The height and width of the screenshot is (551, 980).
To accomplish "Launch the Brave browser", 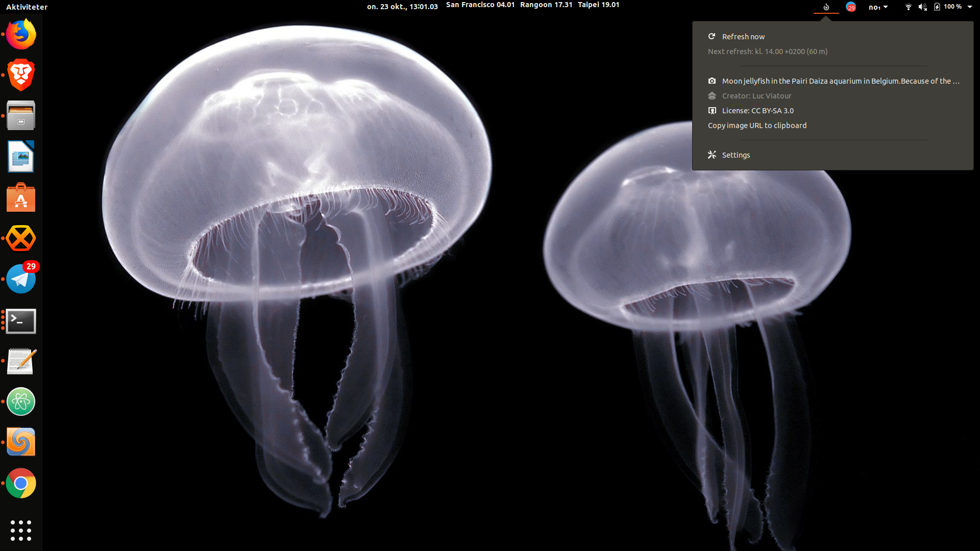I will click(x=20, y=75).
